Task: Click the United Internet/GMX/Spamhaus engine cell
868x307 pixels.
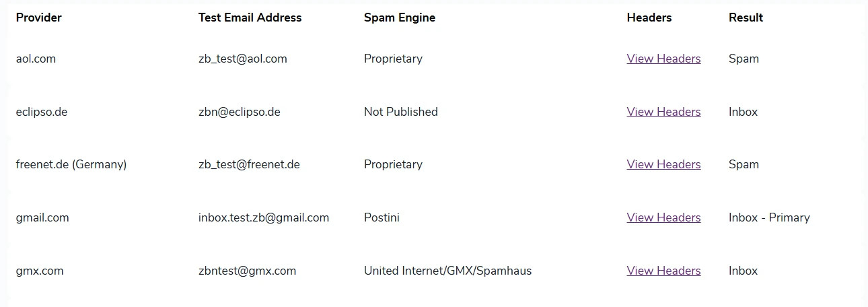Action: [447, 271]
